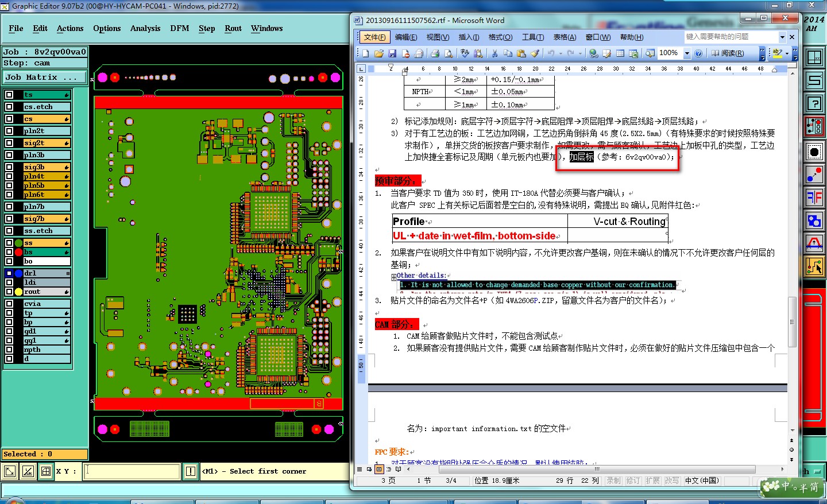Open the DFM menu in Graphic Editor
Viewport: 827px width, 504px height.
coord(180,28)
